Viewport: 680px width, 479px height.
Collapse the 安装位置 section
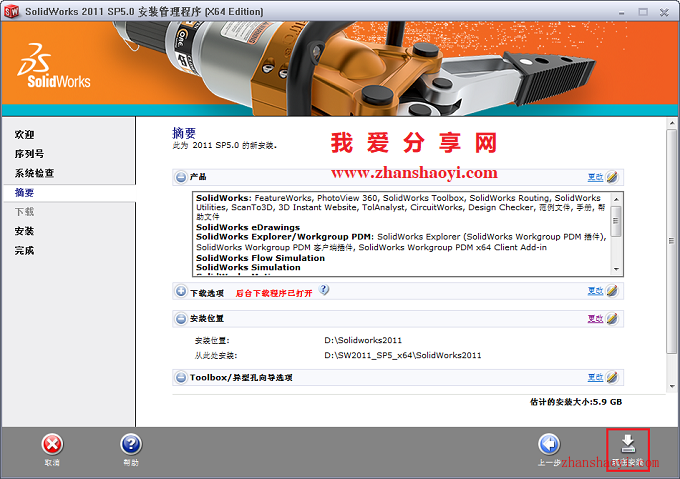(x=181, y=319)
